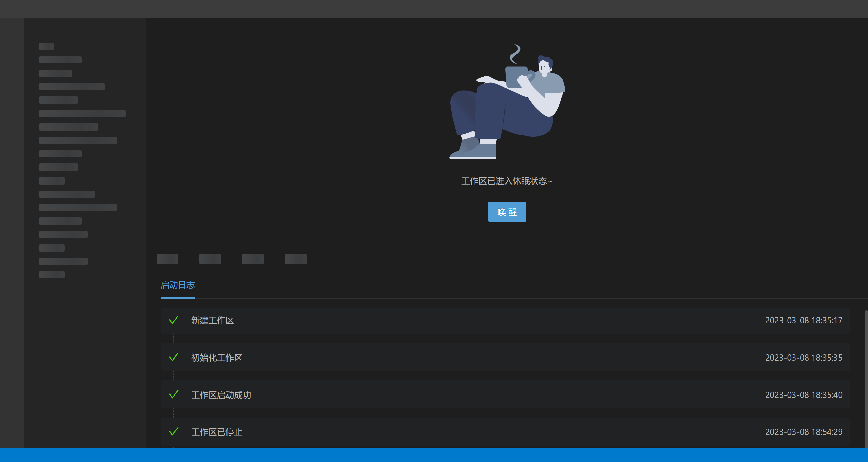Image resolution: width=868 pixels, height=462 pixels.
Task: Click green checkmark beside 初始化工作区
Action: tap(173, 357)
